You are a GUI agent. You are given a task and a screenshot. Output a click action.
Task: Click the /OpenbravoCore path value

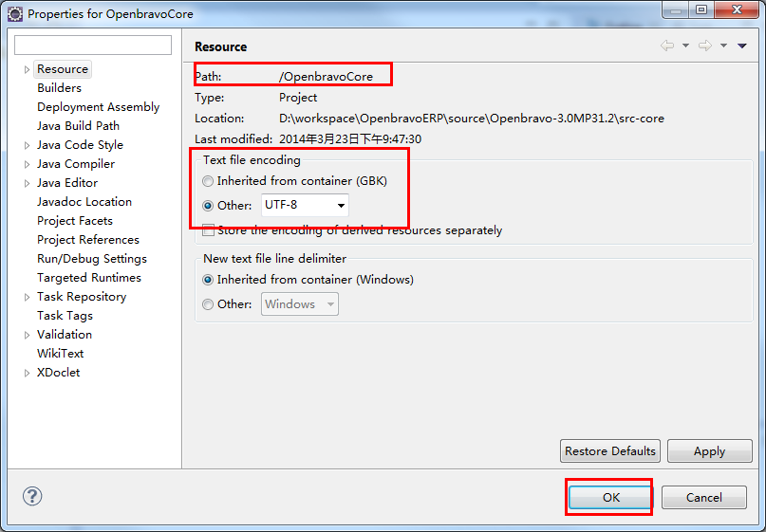coord(326,77)
